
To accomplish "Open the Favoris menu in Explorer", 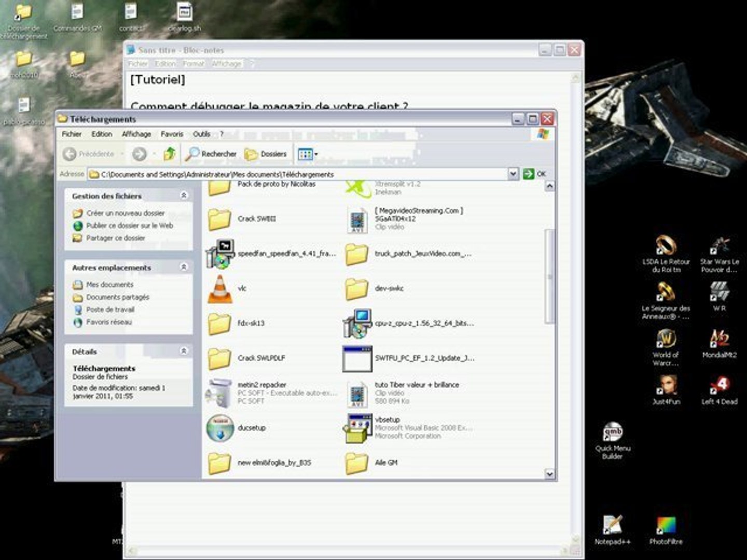I will (x=172, y=134).
